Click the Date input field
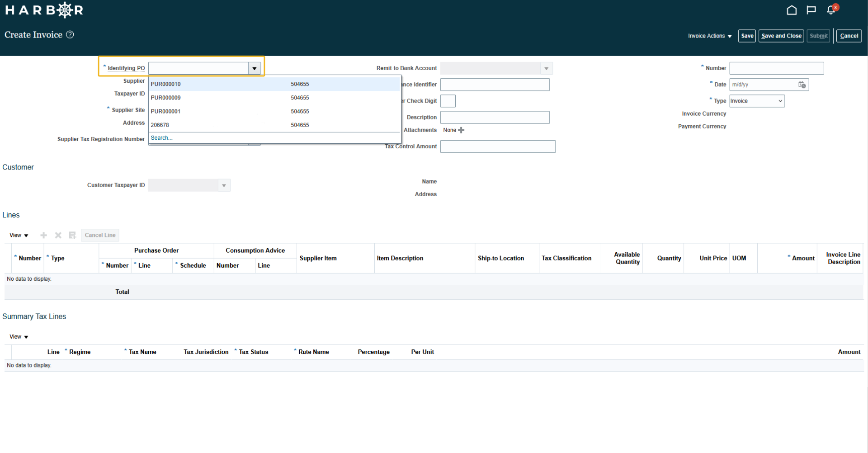868x453 pixels. (x=764, y=85)
